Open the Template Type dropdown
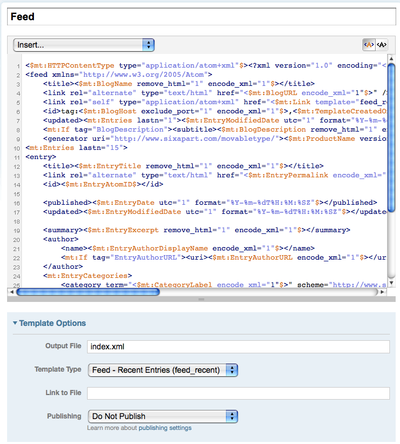Screen dimensions: 400x444 coord(163,370)
